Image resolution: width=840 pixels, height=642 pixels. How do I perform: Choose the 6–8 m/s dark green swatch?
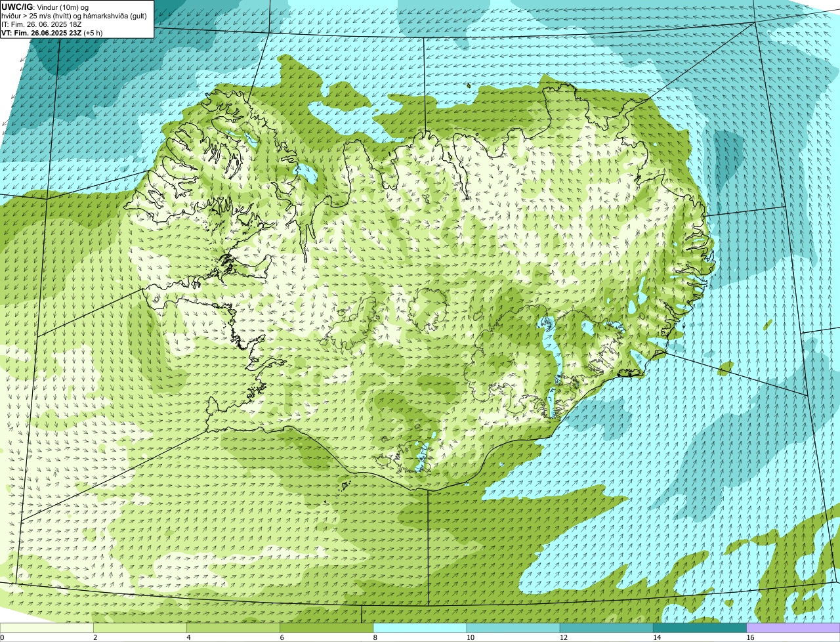[327, 628]
